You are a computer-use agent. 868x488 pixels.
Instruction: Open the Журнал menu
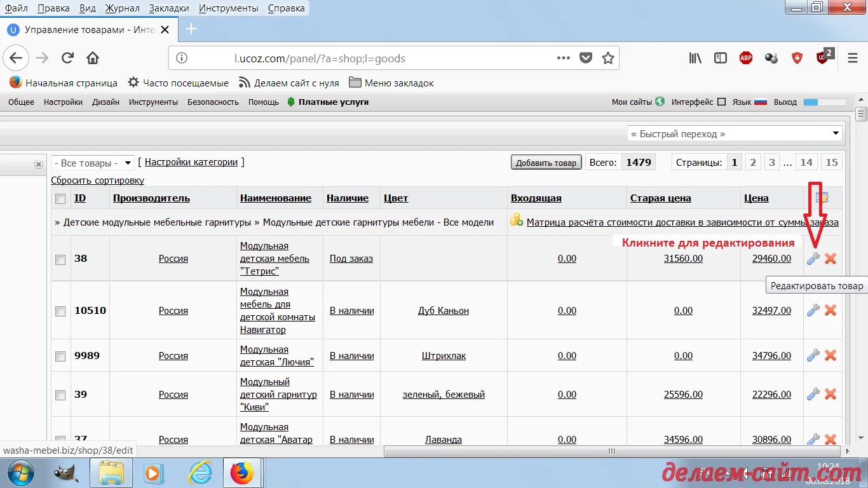[x=123, y=8]
